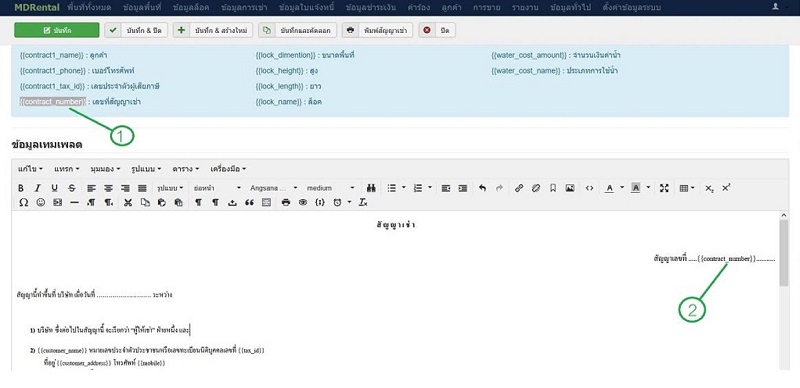This screenshot has height=388, width=800.
Task: Preview the template with eye icon
Action: point(303,203)
